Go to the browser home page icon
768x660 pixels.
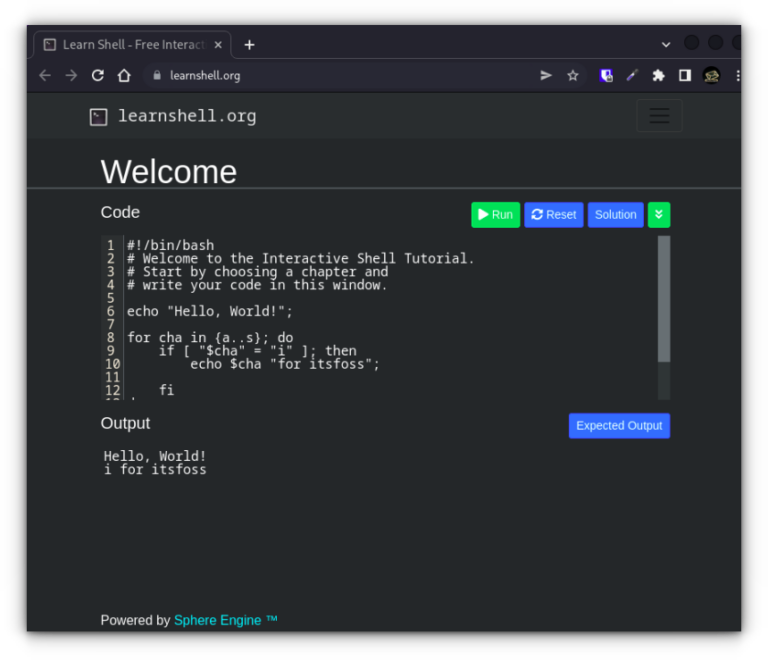point(124,75)
